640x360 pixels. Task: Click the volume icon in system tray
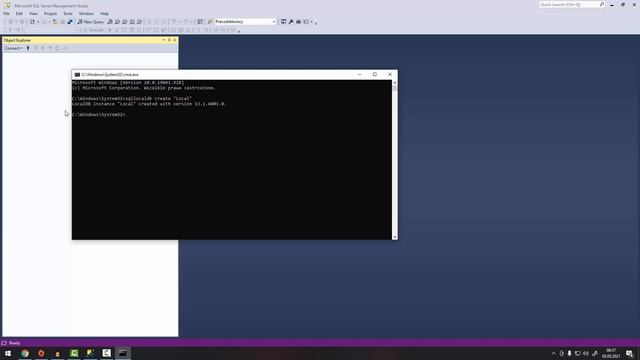coord(586,353)
